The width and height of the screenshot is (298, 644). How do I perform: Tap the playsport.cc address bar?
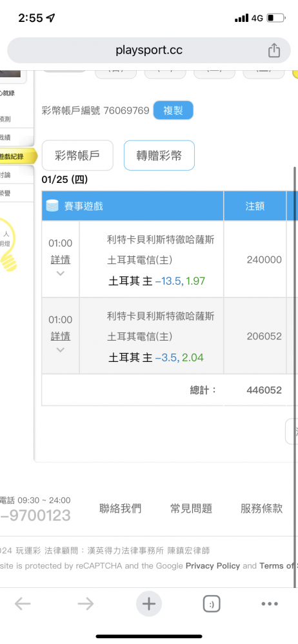coord(149,50)
